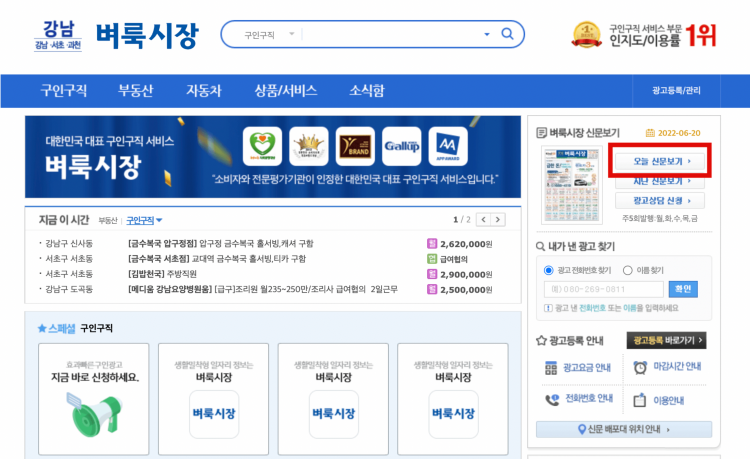
Task: Open the 지금 바로 신청하세요 megaphone card
Action: [x=94, y=399]
